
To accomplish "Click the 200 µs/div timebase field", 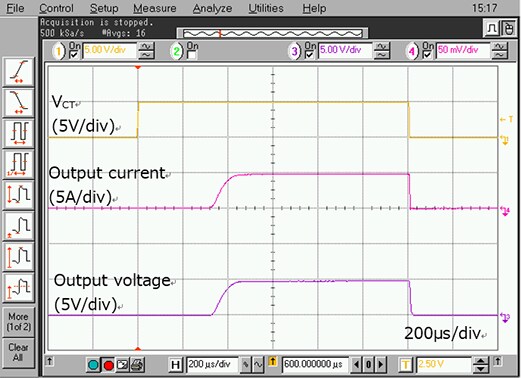I will [213, 365].
